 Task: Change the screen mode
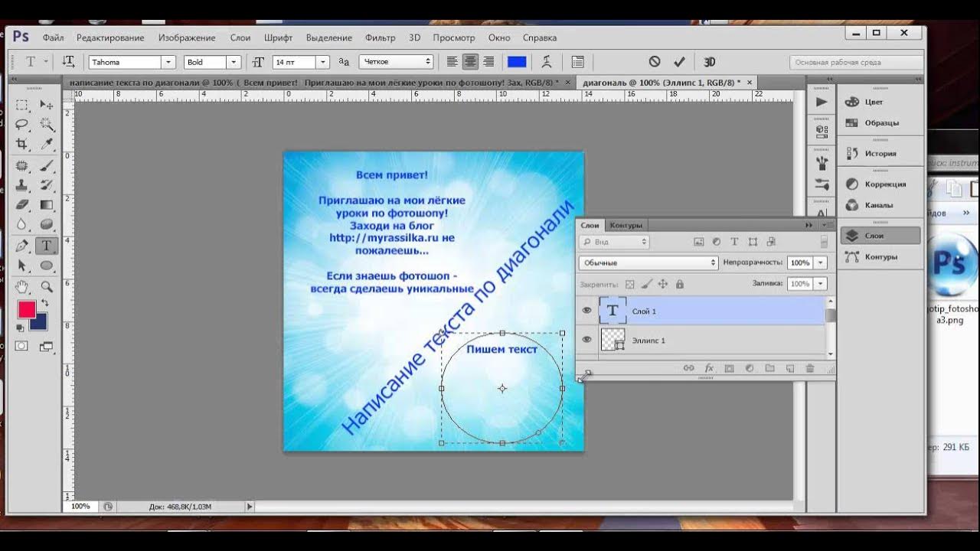coord(47,346)
